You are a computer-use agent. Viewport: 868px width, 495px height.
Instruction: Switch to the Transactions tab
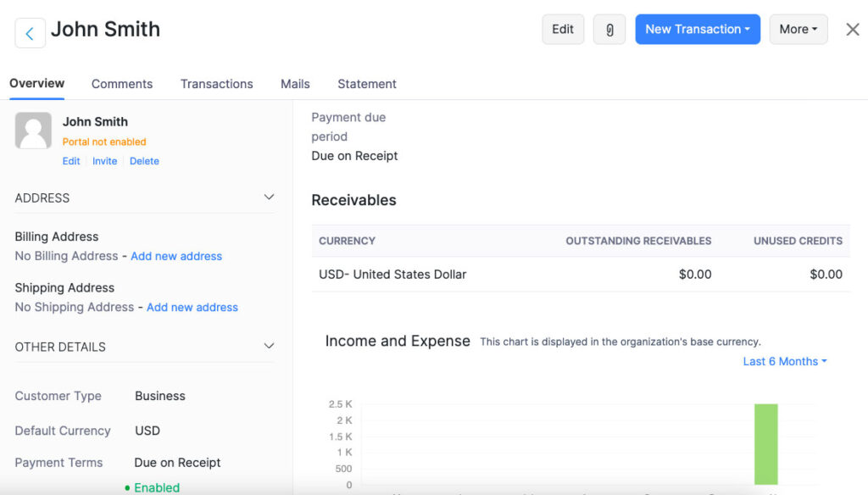coord(216,84)
